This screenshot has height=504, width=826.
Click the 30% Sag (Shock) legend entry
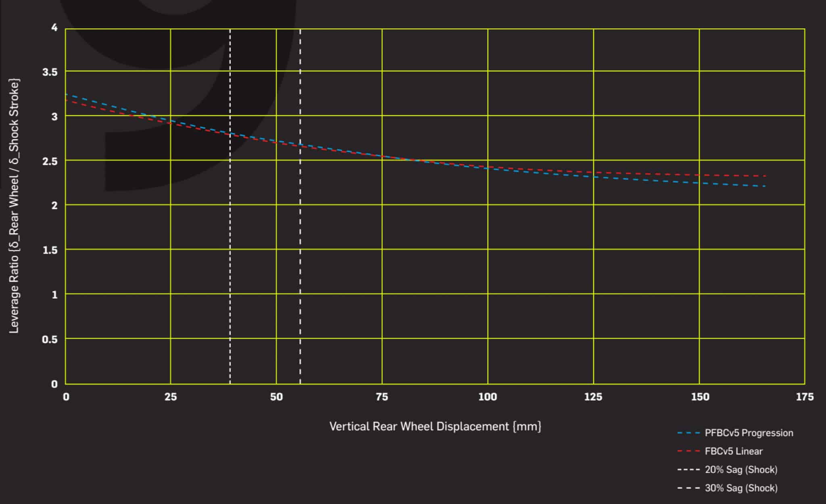[740, 488]
